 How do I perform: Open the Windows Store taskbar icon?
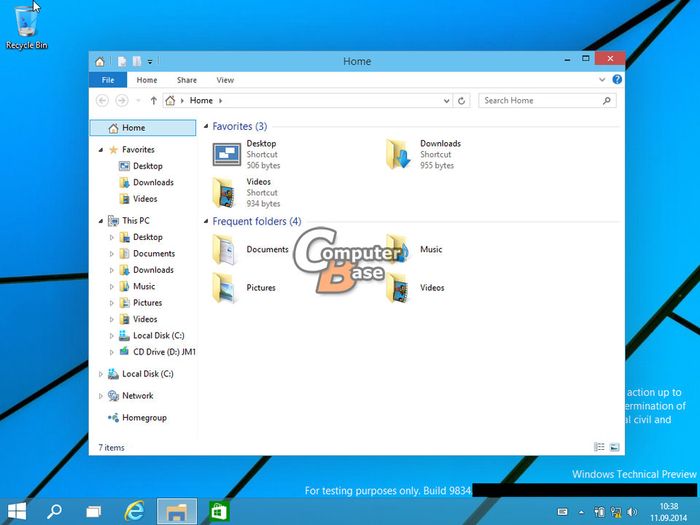coord(217,511)
